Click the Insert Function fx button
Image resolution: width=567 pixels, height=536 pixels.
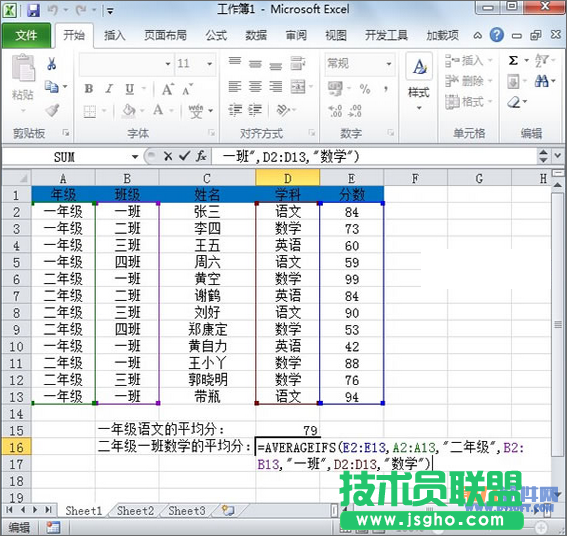click(201, 156)
